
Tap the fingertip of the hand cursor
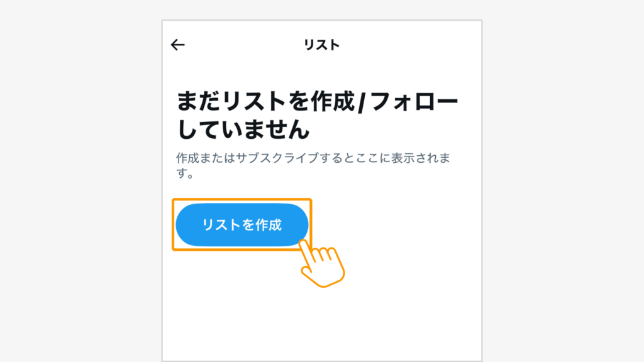click(x=304, y=244)
